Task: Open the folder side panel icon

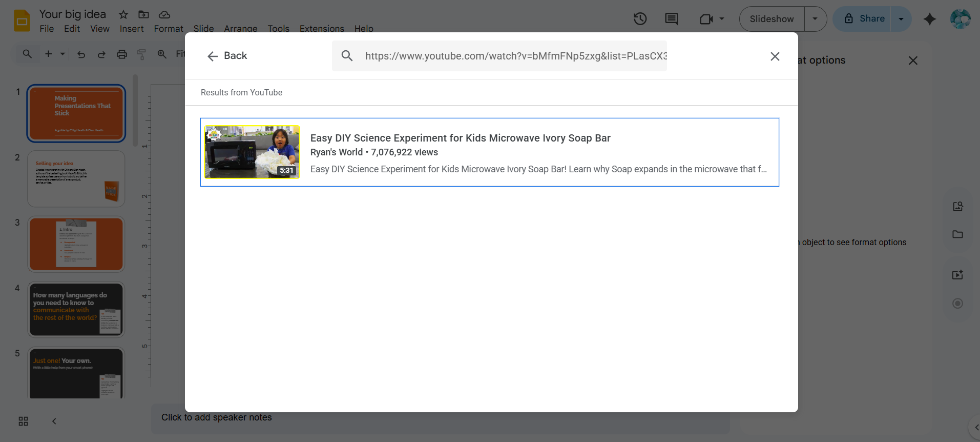Action: [x=958, y=234]
